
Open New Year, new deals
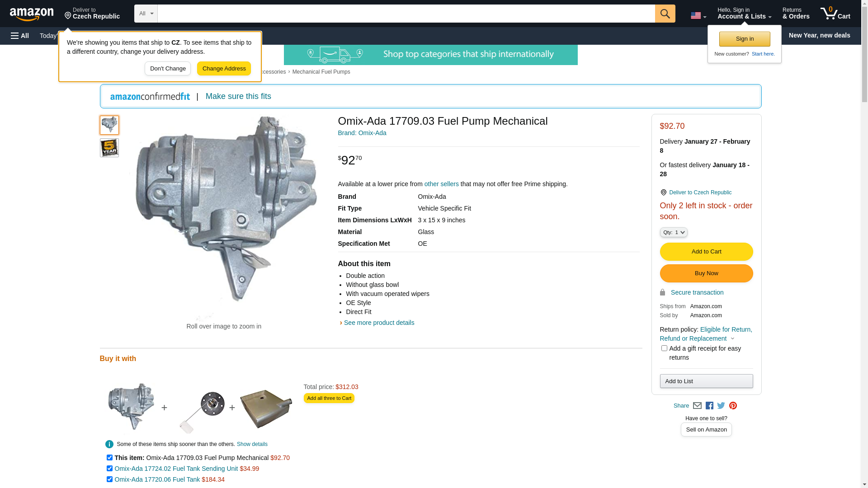click(x=819, y=35)
